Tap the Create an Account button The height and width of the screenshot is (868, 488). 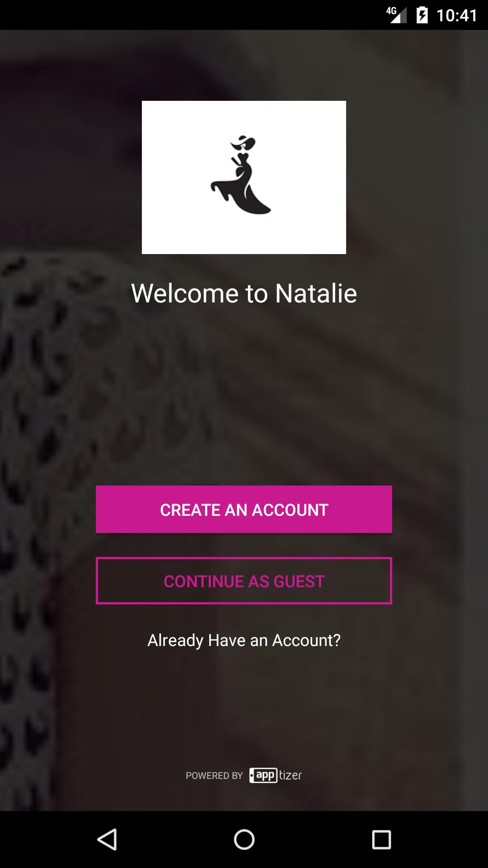244,509
